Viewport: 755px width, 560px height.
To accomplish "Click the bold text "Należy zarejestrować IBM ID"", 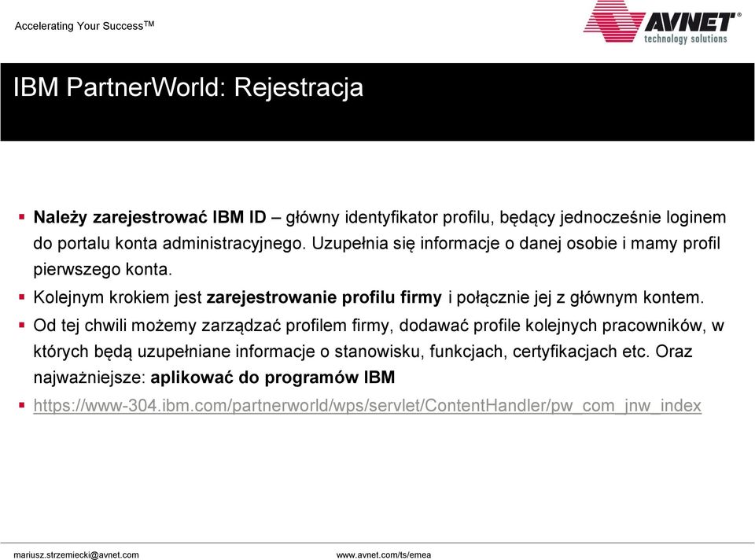I will pos(149,217).
